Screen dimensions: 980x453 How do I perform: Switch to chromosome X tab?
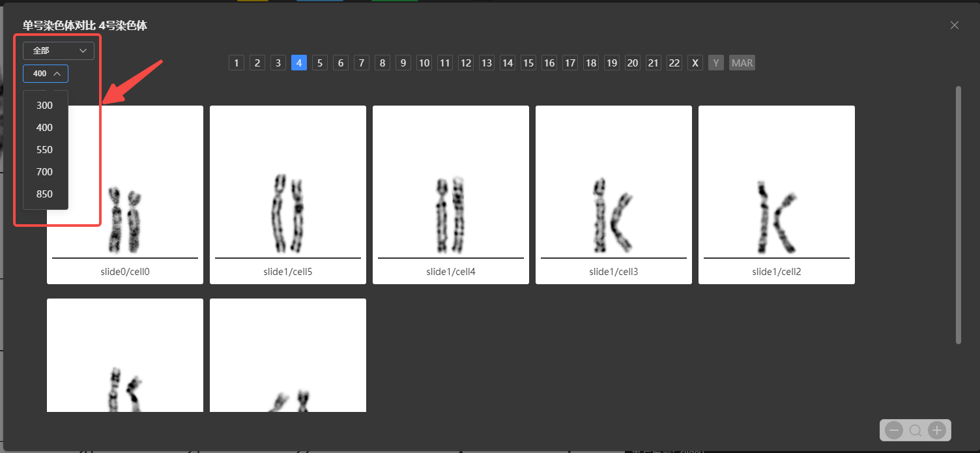[x=695, y=63]
